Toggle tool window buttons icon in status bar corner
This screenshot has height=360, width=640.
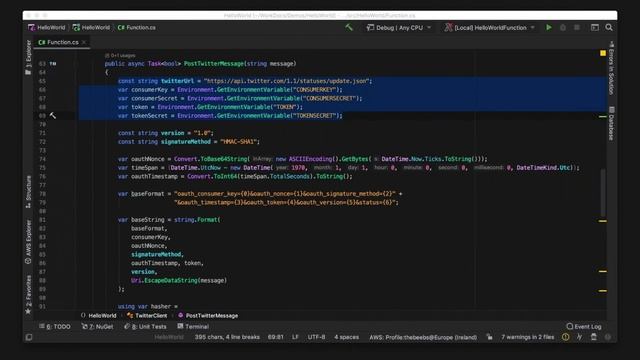pos(29,337)
